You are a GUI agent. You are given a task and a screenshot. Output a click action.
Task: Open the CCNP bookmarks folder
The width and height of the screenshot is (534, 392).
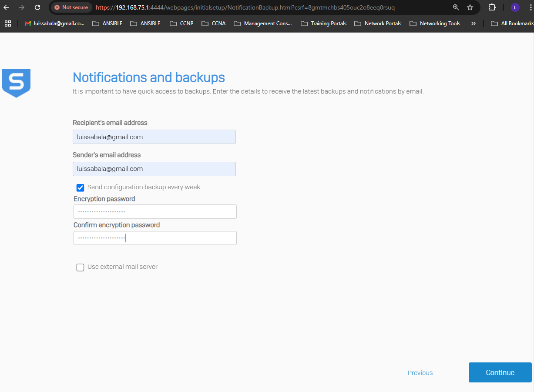pyautogui.click(x=181, y=23)
